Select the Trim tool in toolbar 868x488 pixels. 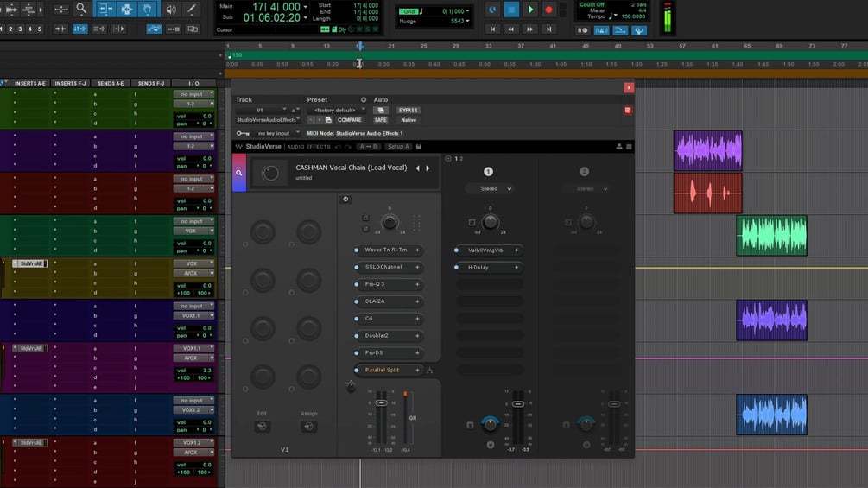click(x=105, y=9)
